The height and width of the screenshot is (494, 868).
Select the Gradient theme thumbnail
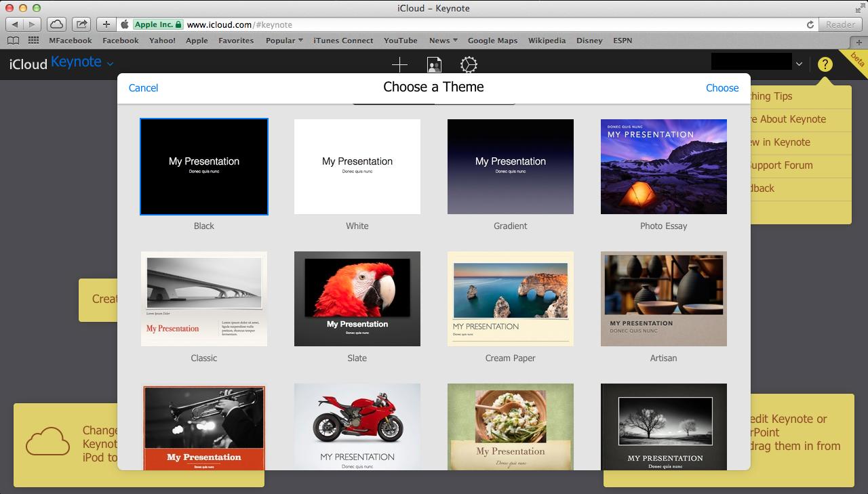[x=511, y=167]
